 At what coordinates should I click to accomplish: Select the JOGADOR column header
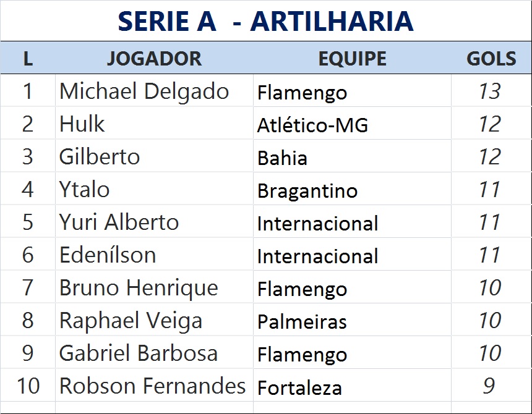[x=154, y=59]
